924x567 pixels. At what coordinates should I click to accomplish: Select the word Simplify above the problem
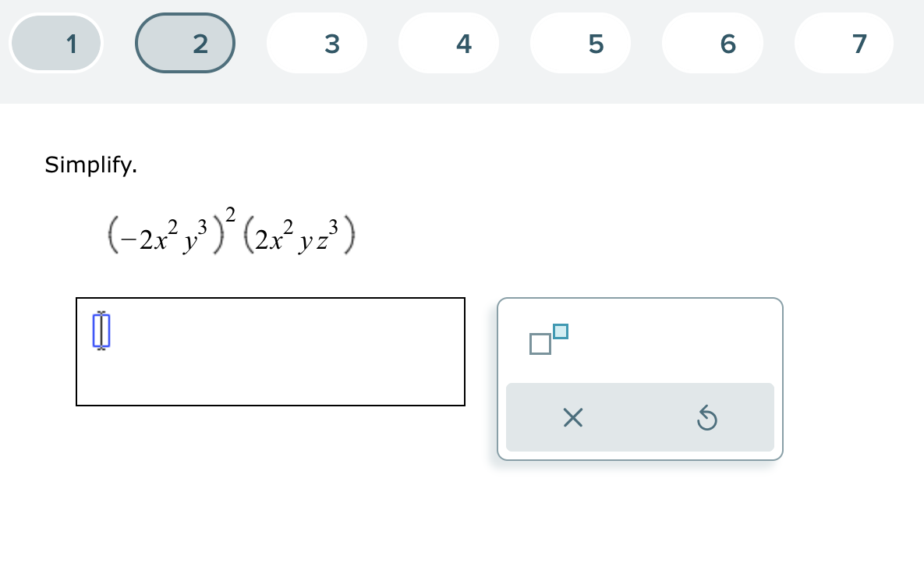click(x=90, y=165)
